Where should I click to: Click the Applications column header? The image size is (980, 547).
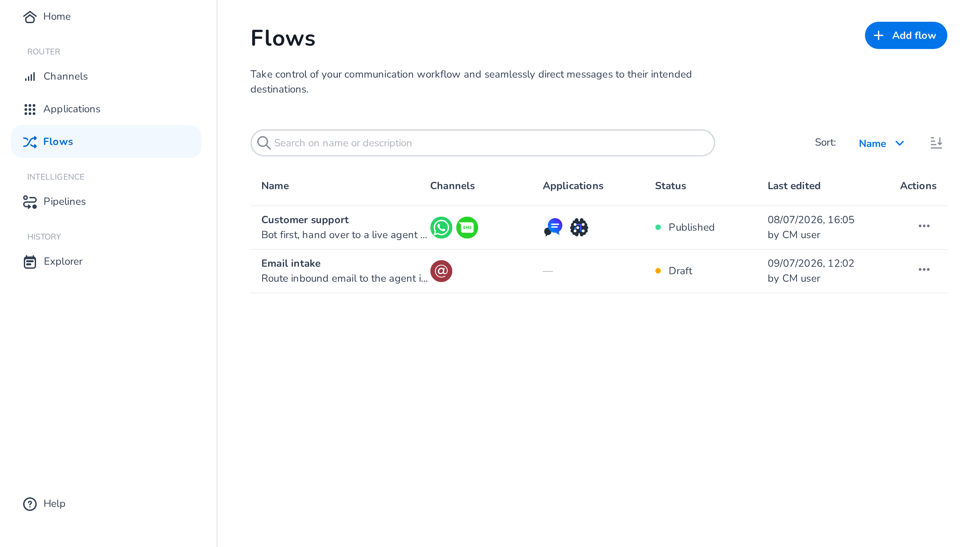[x=573, y=186]
